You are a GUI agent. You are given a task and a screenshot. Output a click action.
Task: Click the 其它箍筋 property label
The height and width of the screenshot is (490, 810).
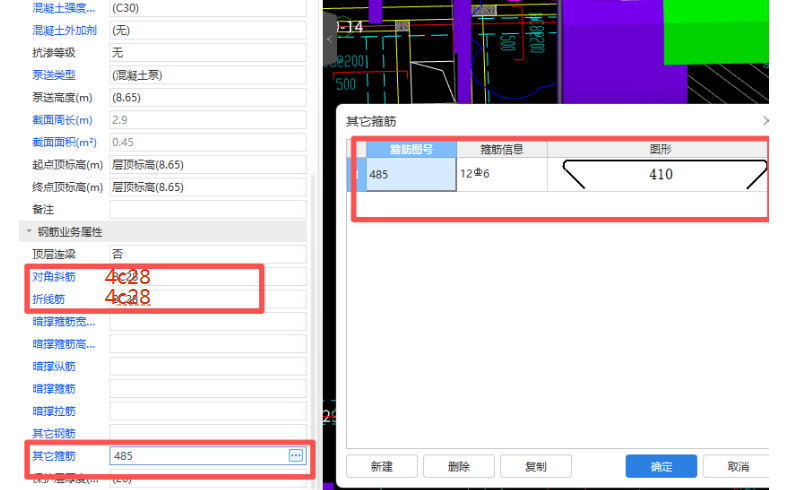(x=54, y=456)
